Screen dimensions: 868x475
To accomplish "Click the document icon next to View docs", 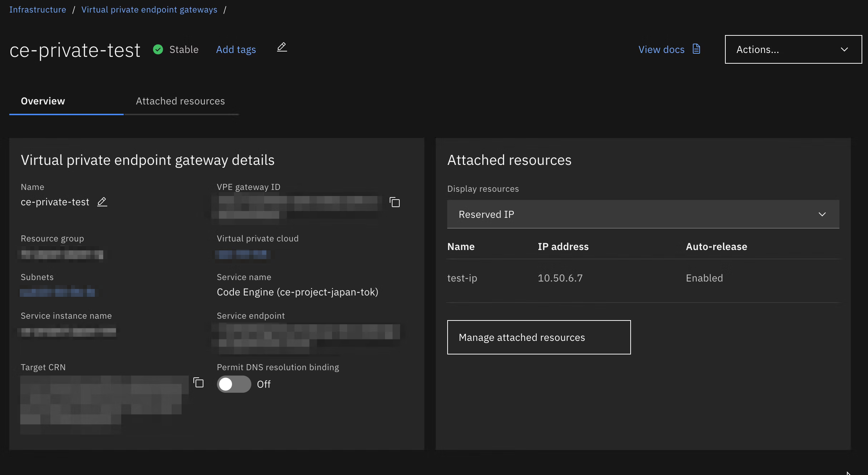I will tap(696, 49).
